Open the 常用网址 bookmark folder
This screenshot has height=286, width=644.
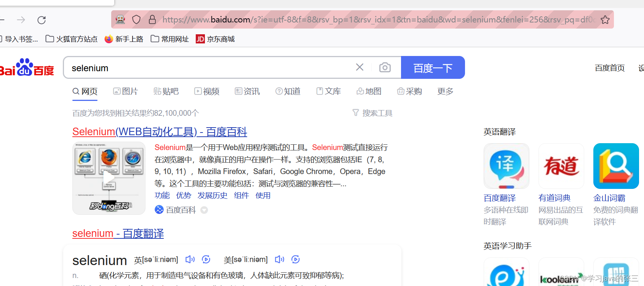coord(170,39)
